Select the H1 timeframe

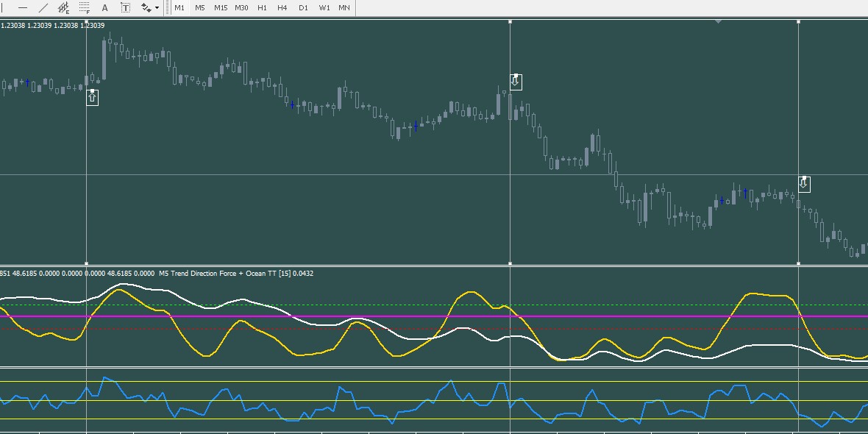pyautogui.click(x=262, y=8)
